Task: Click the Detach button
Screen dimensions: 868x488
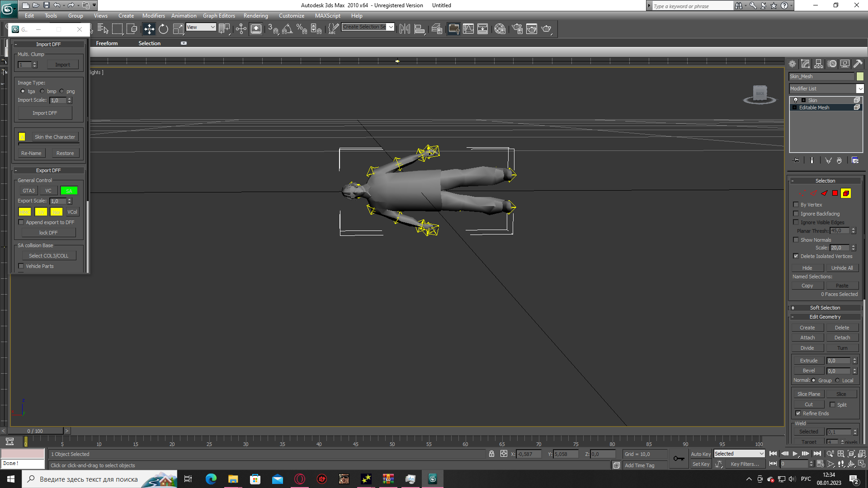Action: pyautogui.click(x=842, y=338)
